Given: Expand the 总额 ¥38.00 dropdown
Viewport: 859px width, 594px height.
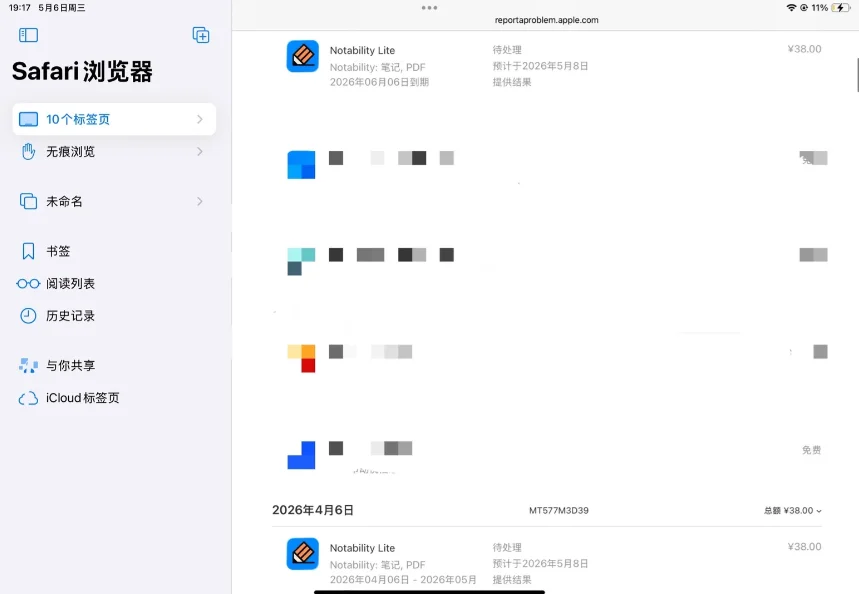Looking at the screenshot, I should (793, 511).
